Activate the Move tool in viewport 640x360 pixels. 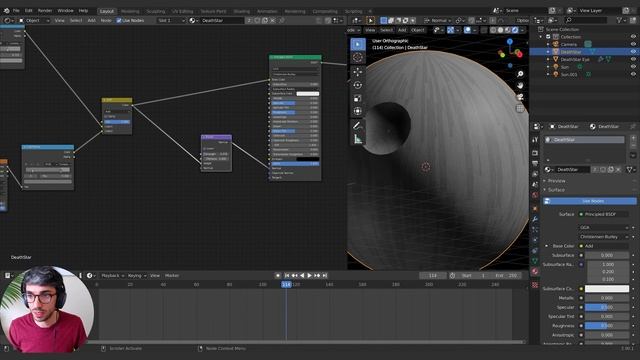pos(358,72)
